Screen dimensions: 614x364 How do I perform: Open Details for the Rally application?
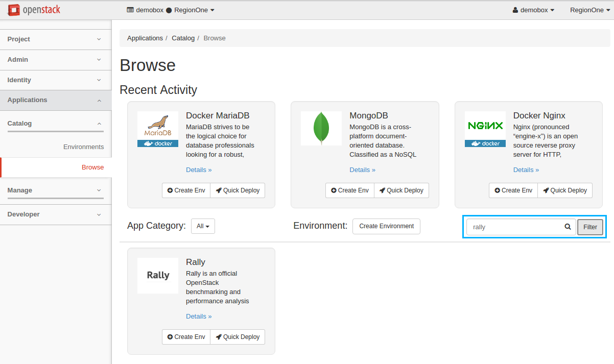click(198, 316)
